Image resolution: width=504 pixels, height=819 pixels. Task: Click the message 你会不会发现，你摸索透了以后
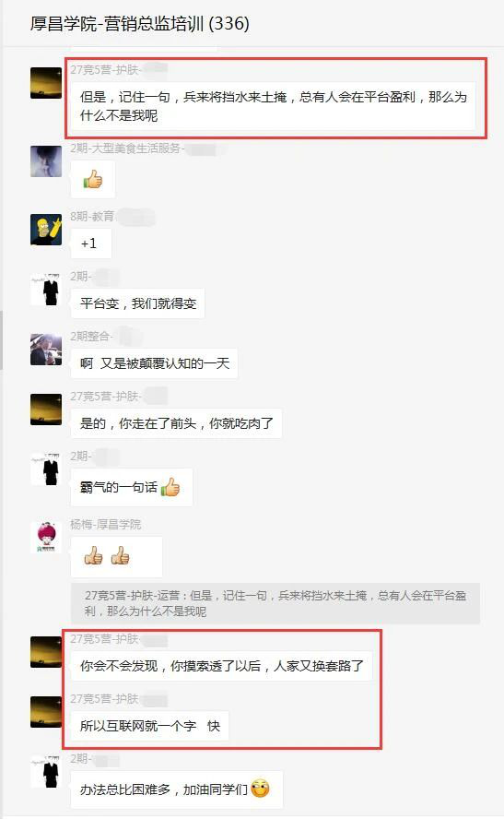click(x=222, y=666)
